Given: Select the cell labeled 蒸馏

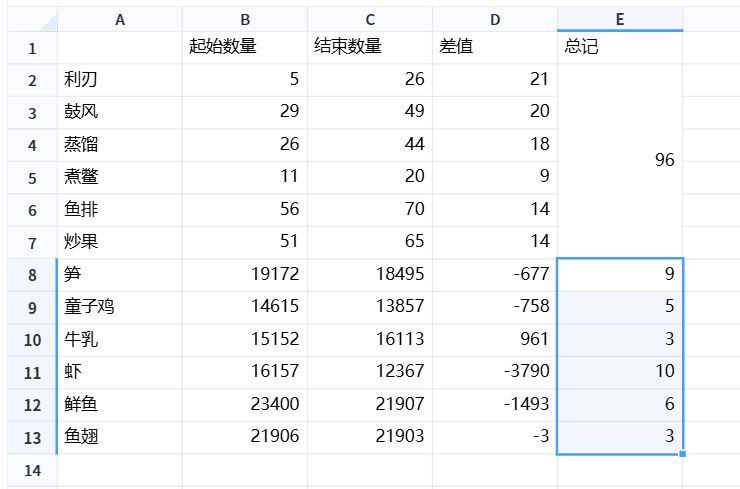Looking at the screenshot, I should click(120, 145).
